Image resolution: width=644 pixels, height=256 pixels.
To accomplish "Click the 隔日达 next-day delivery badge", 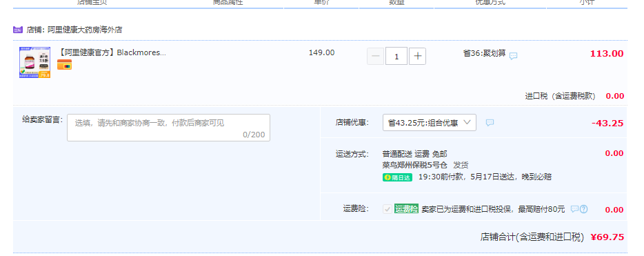I will (397, 177).
